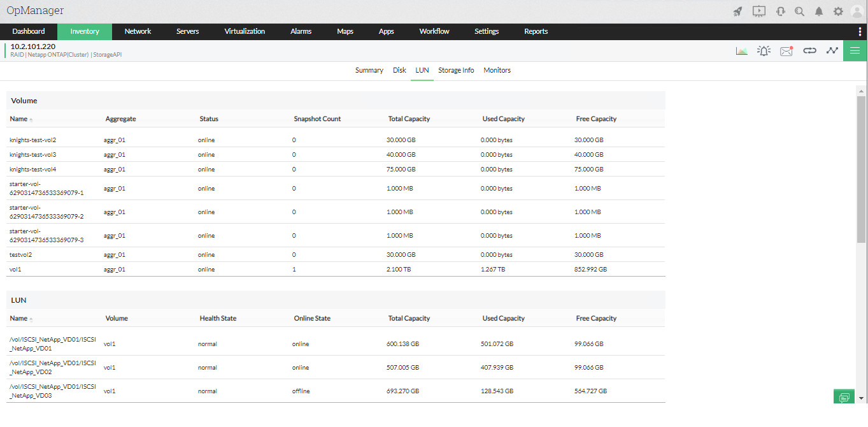Sort Volume table by Name arrow
This screenshot has width=868, height=427.
point(31,120)
